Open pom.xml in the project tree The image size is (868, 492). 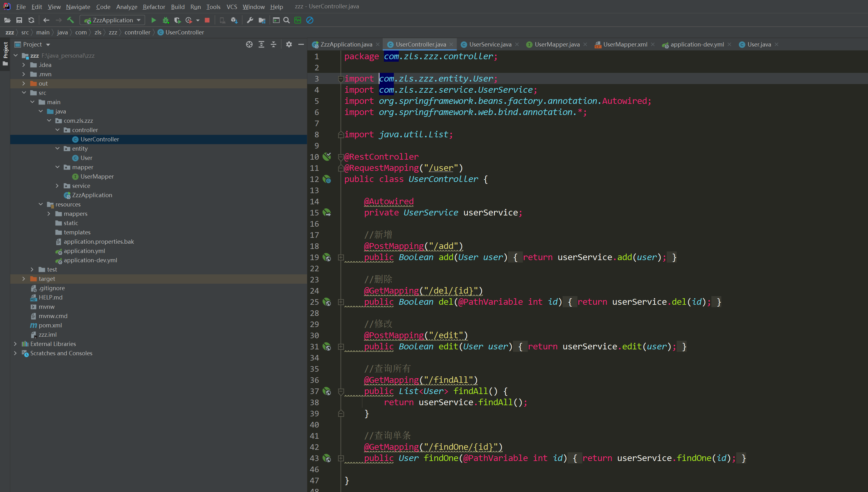pyautogui.click(x=50, y=326)
